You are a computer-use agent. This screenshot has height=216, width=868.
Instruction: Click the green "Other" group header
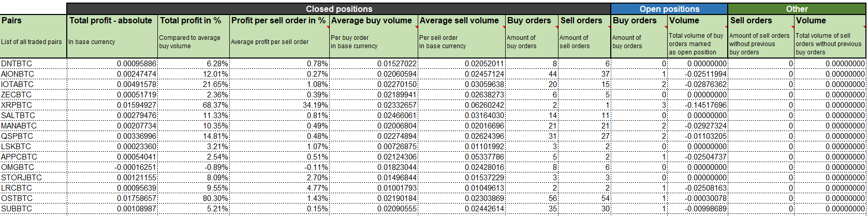[797, 9]
